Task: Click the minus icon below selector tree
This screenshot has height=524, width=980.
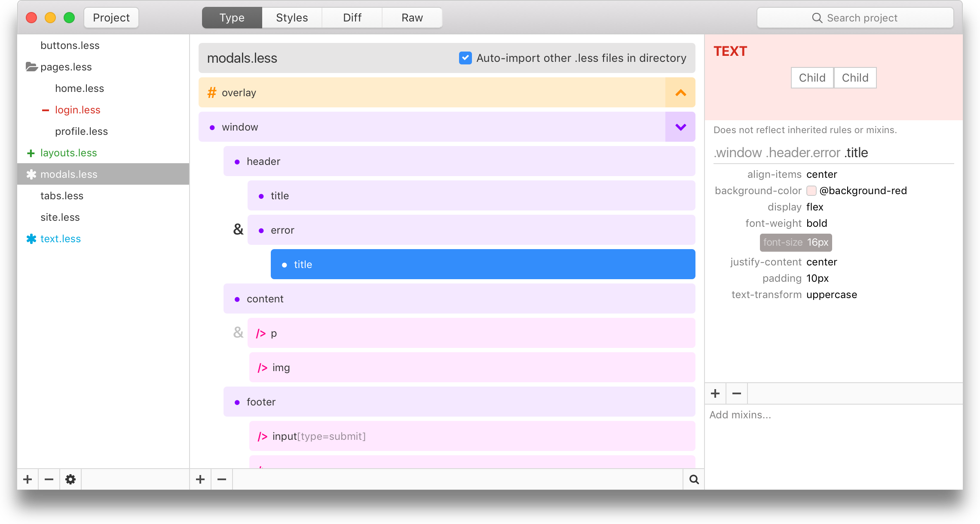Action: 222,479
